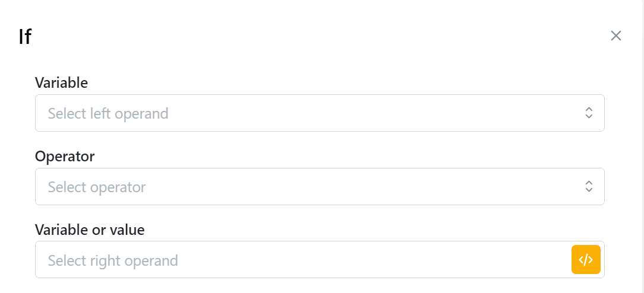Click the Variable field label
Screen dimensions: 644x293
[x=61, y=83]
